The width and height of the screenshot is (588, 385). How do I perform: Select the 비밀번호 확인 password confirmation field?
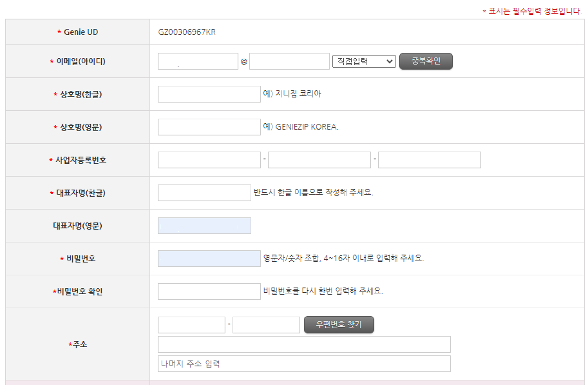click(x=209, y=292)
